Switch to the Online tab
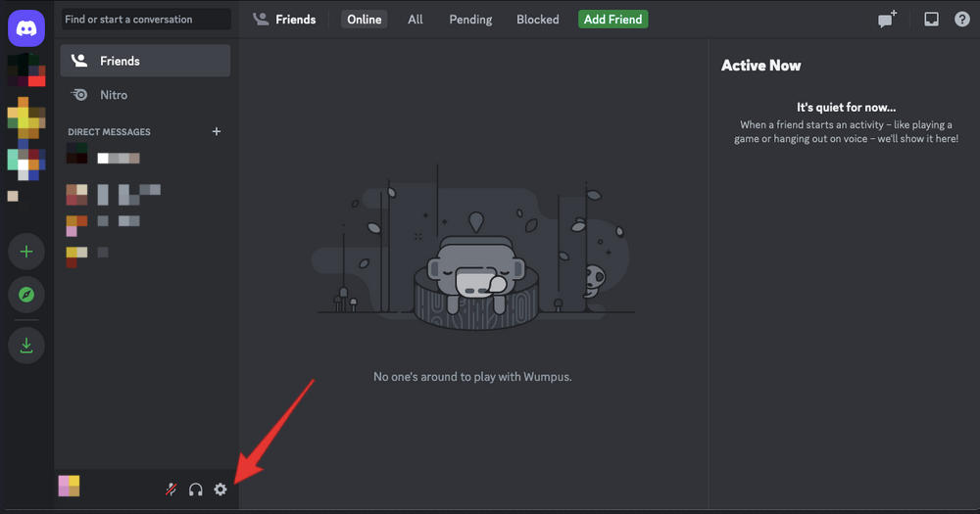 (x=365, y=20)
